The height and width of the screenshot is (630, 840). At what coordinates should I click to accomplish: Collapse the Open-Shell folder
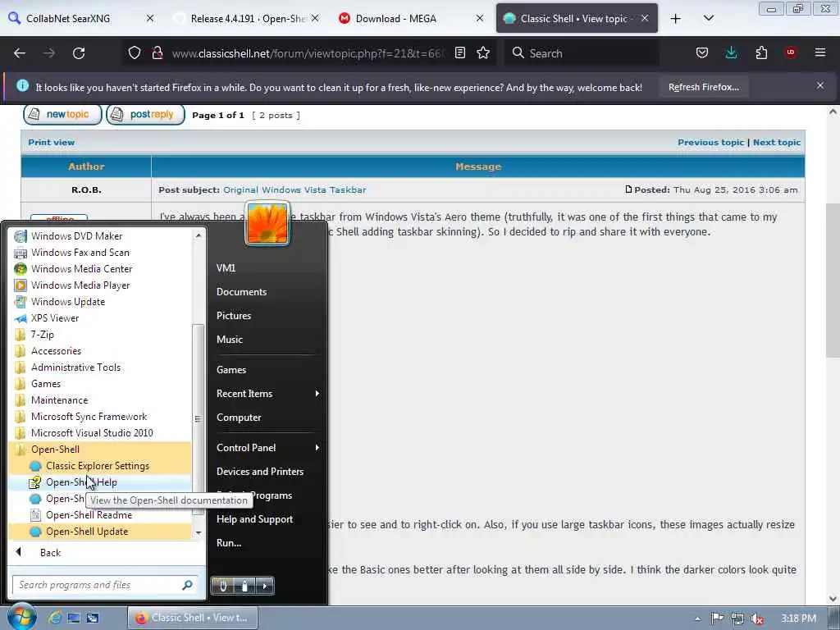(x=100, y=450)
